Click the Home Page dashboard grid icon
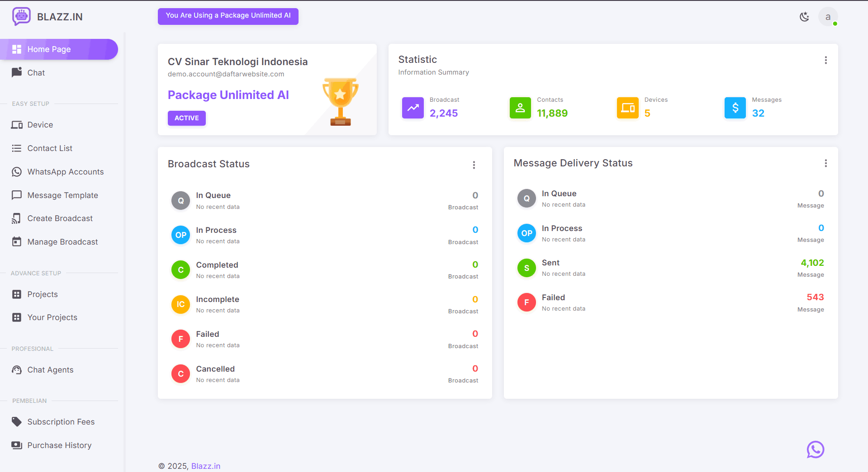 [x=17, y=49]
